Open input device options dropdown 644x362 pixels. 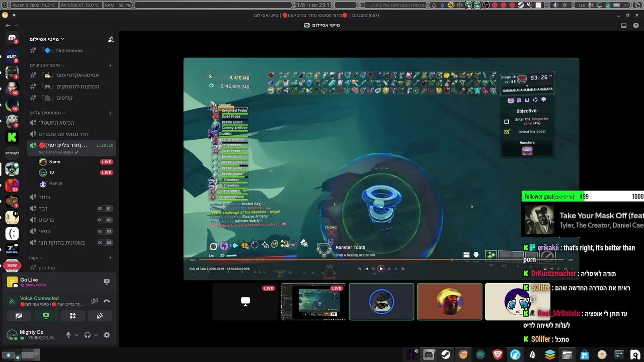76,335
